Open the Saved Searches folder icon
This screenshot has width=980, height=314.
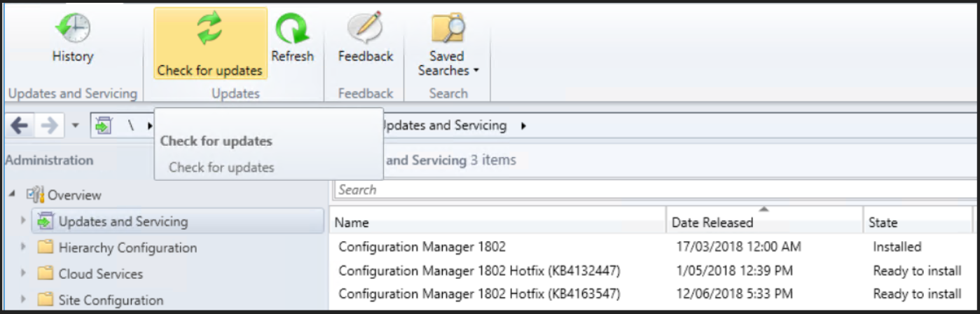click(x=448, y=29)
